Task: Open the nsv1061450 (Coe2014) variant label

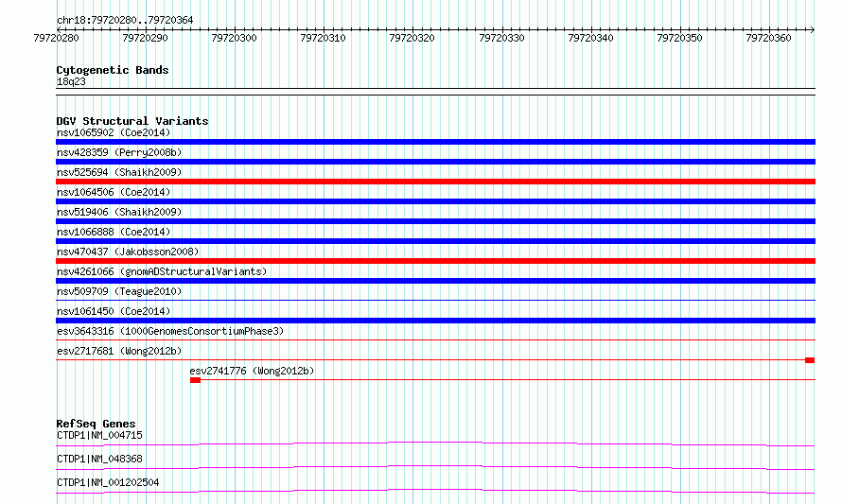Action: tap(114, 311)
